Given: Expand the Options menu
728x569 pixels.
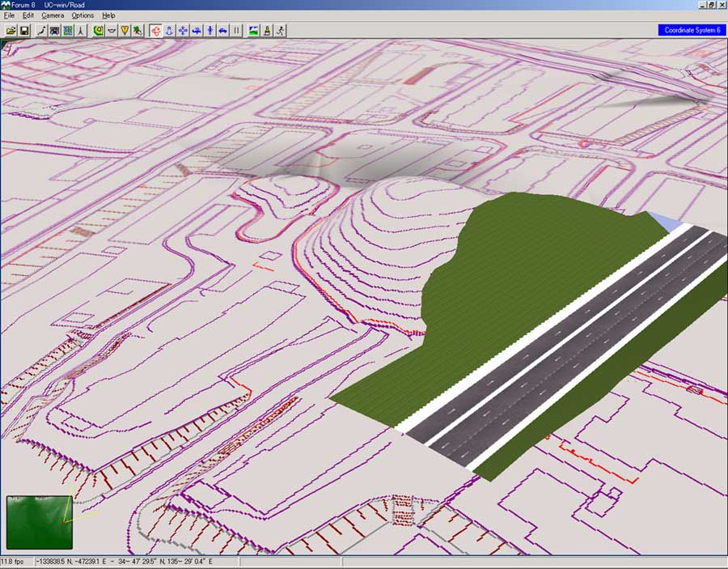Looking at the screenshot, I should [x=83, y=15].
